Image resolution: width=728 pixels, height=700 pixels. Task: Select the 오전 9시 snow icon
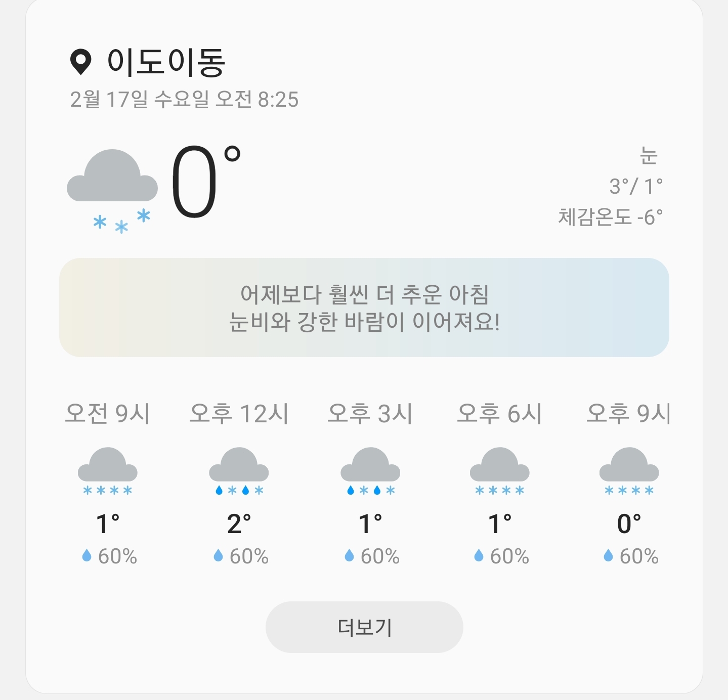click(x=108, y=471)
